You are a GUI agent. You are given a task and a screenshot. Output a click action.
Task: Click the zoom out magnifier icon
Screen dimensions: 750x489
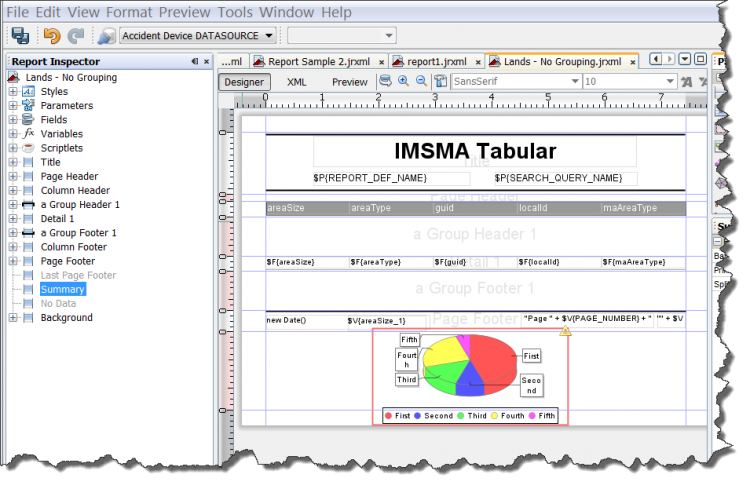pyautogui.click(x=421, y=81)
